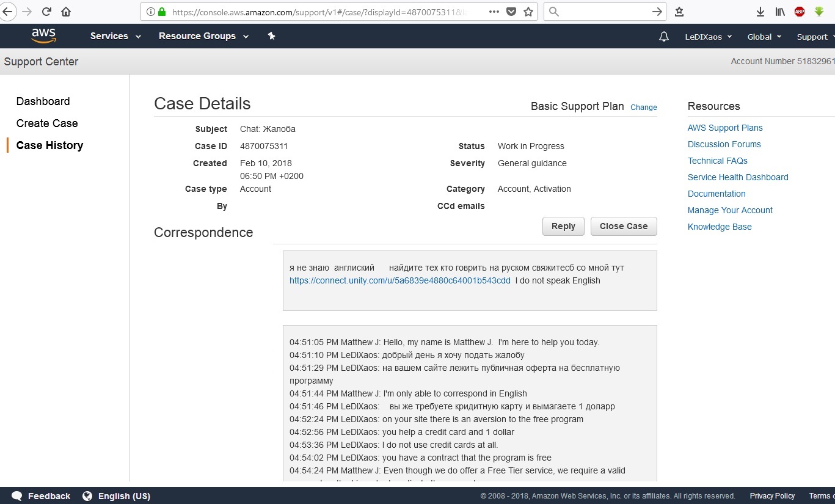Image resolution: width=835 pixels, height=504 pixels.
Task: Click the search go arrow
Action: (657, 12)
